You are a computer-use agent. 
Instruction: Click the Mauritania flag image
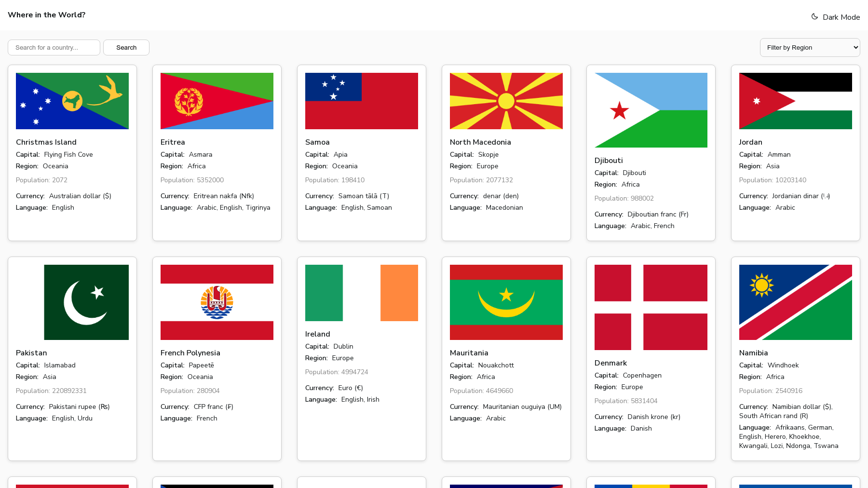[506, 302]
